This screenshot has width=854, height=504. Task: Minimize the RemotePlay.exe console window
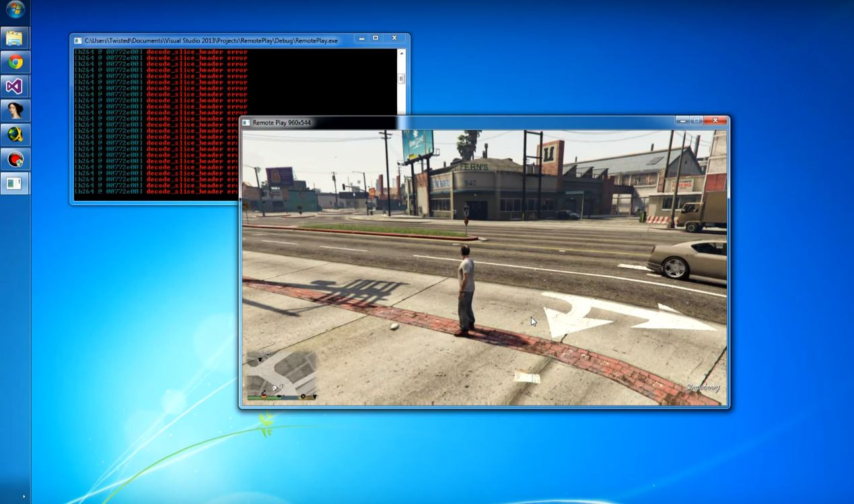[x=361, y=38]
